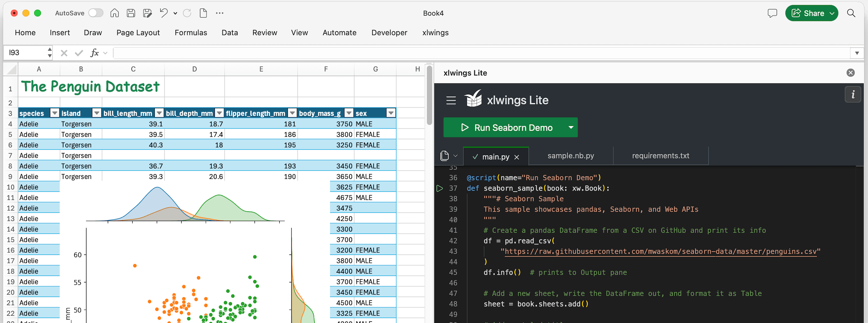The image size is (868, 323).
Task: Click the fx insert function icon
Action: 95,53
